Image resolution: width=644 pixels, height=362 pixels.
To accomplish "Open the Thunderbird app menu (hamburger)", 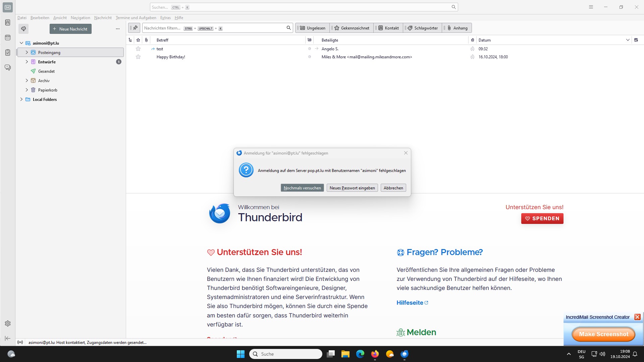I will [591, 7].
